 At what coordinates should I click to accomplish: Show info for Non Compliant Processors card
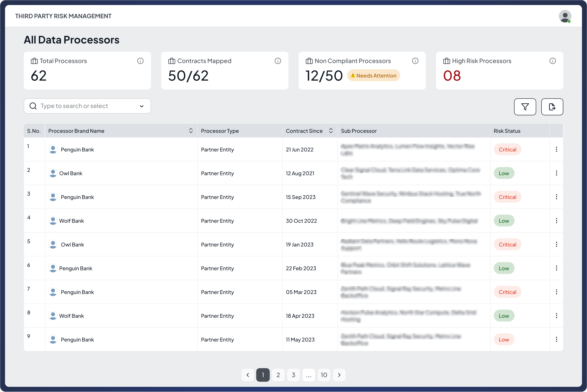415,61
